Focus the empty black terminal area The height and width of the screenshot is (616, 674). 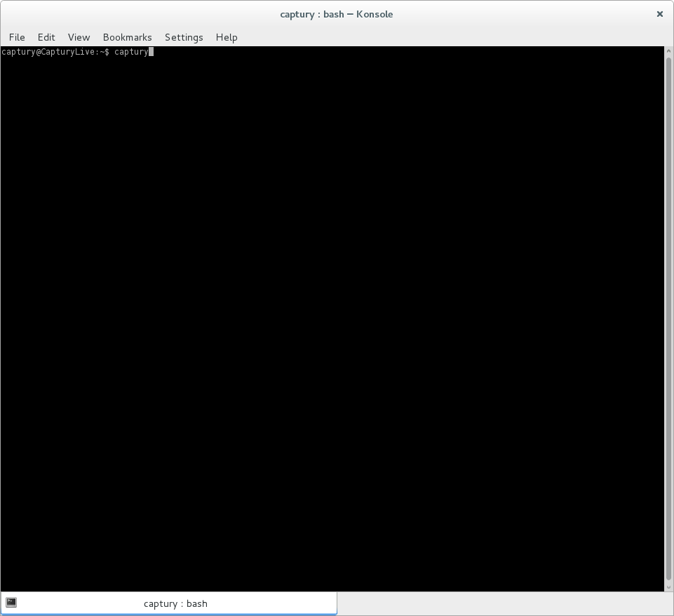(x=330, y=315)
